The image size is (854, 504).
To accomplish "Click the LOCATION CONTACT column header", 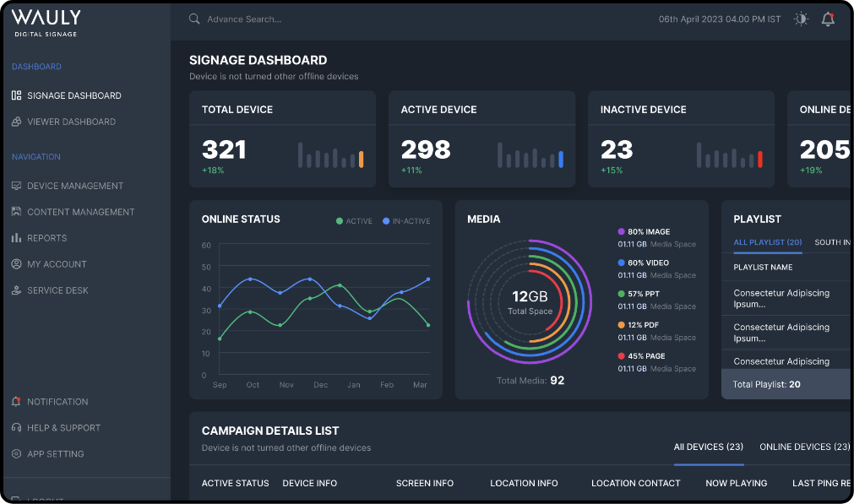I will click(635, 484).
